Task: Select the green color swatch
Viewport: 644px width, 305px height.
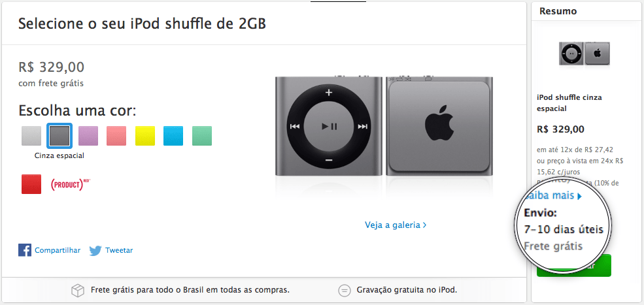Action: point(202,136)
